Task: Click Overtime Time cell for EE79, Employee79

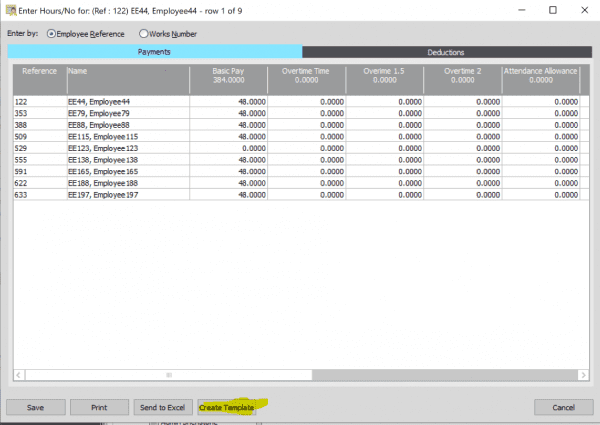Action: pyautogui.click(x=307, y=113)
